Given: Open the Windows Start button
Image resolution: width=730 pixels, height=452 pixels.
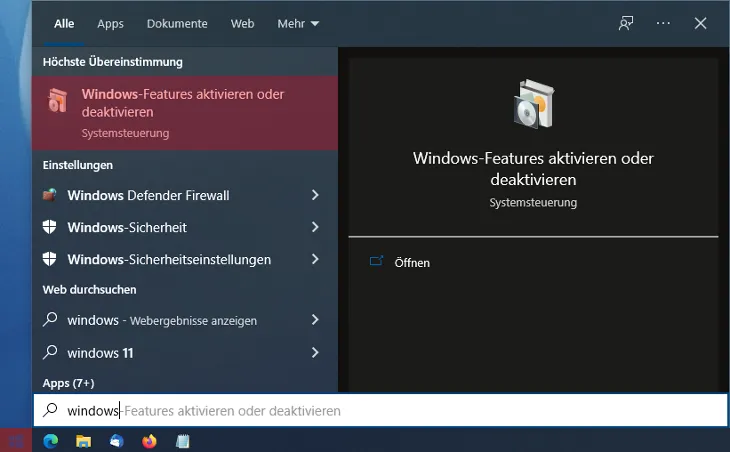Looking at the screenshot, I should (16, 440).
